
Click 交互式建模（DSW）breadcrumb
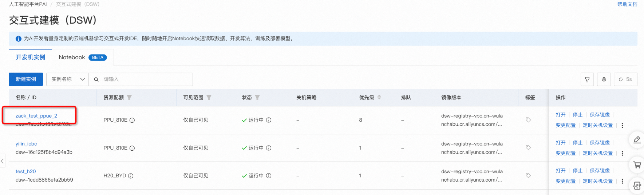[78, 4]
